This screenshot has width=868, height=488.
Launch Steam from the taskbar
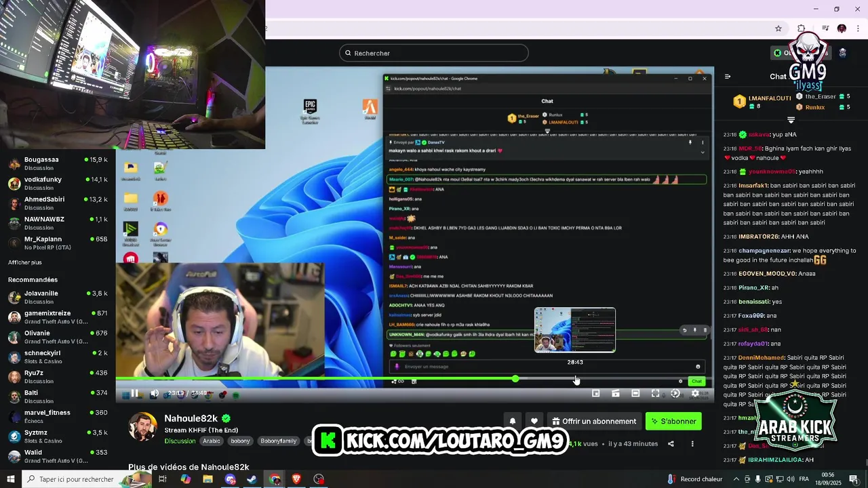(x=252, y=479)
